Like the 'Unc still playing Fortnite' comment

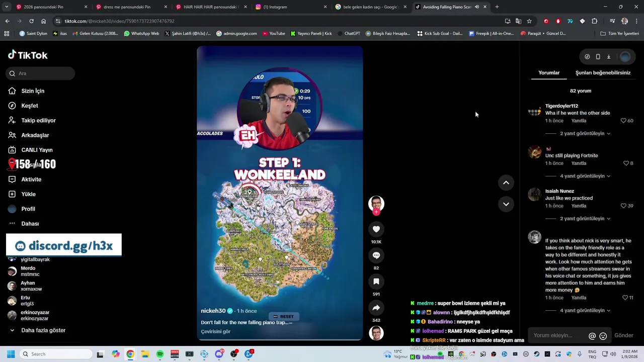(626, 163)
